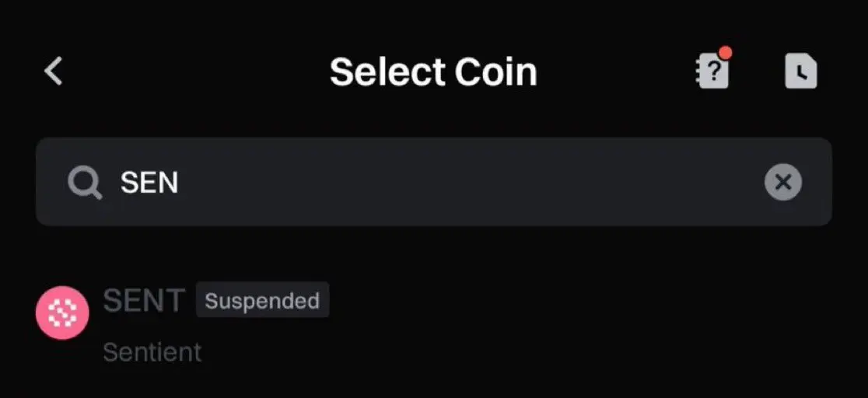Clear the search with the X button
Viewport: 868px width, 398px height.
[x=782, y=183]
